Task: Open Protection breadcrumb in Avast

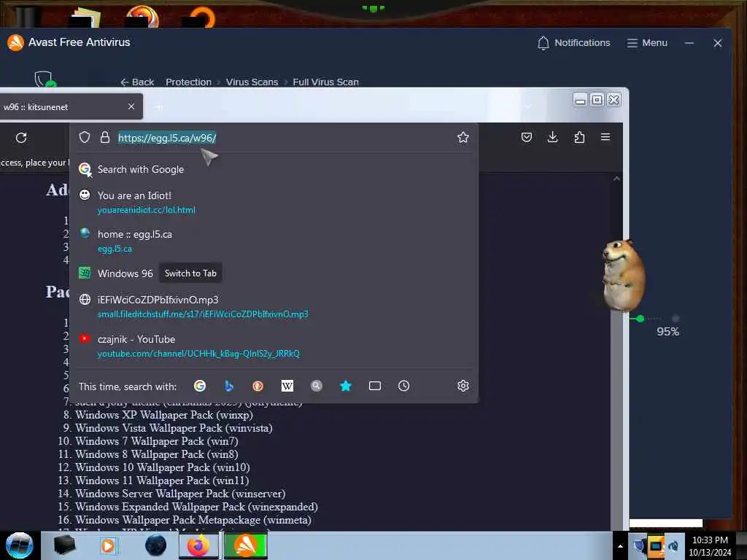Action: (189, 82)
